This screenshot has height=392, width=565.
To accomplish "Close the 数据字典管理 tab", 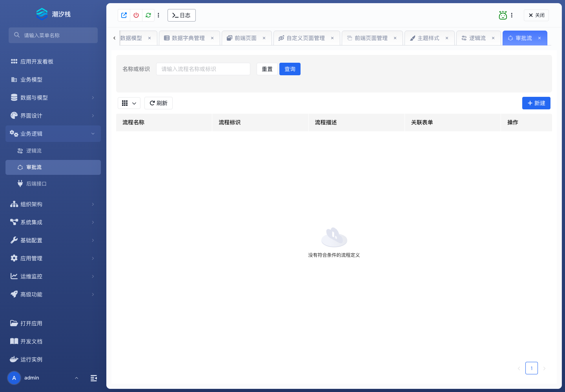I will click(x=212, y=38).
